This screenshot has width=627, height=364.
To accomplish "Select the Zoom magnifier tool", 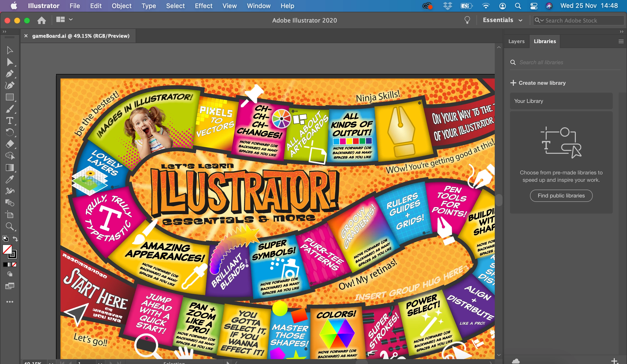I will 10,226.
